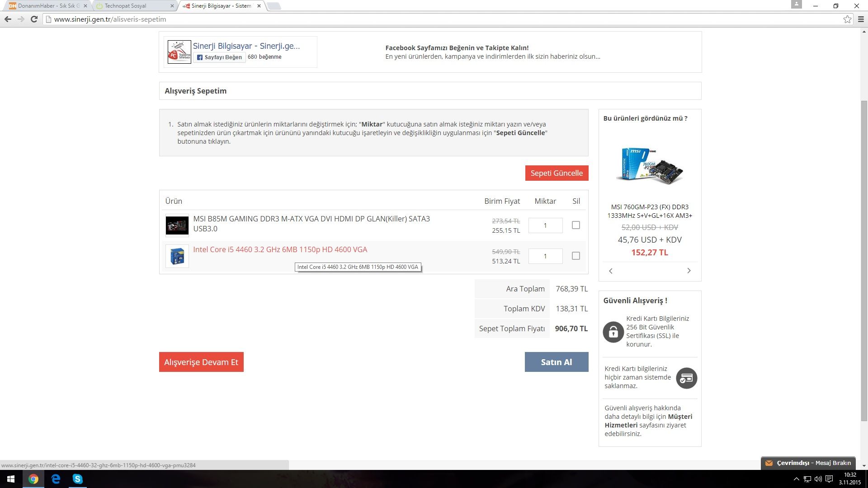Click quantity field for Intel Core i5
Image resolution: width=868 pixels, height=488 pixels.
[545, 256]
